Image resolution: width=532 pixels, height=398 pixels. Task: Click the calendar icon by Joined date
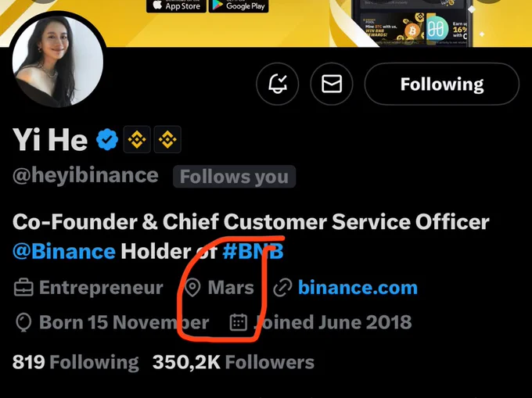(239, 322)
